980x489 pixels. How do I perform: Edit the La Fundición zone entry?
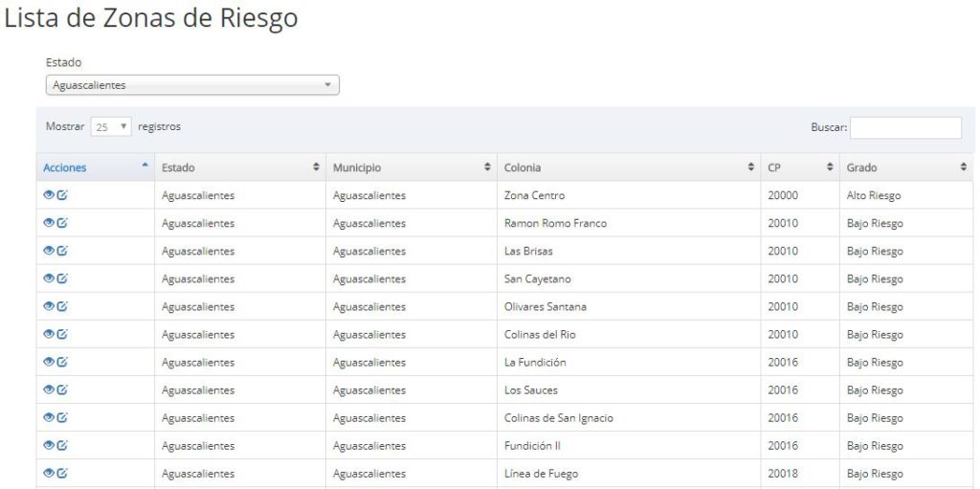coord(62,362)
